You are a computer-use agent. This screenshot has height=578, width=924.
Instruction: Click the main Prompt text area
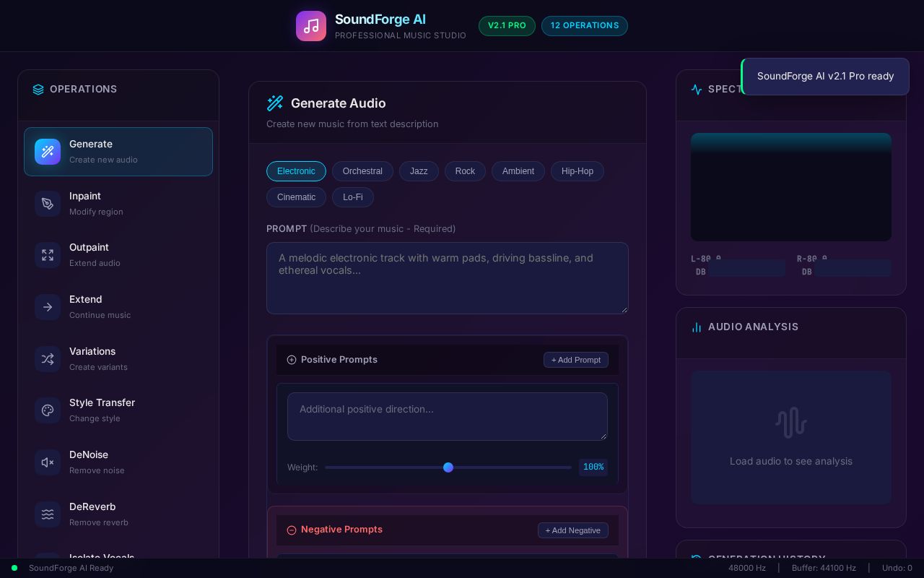(x=448, y=278)
